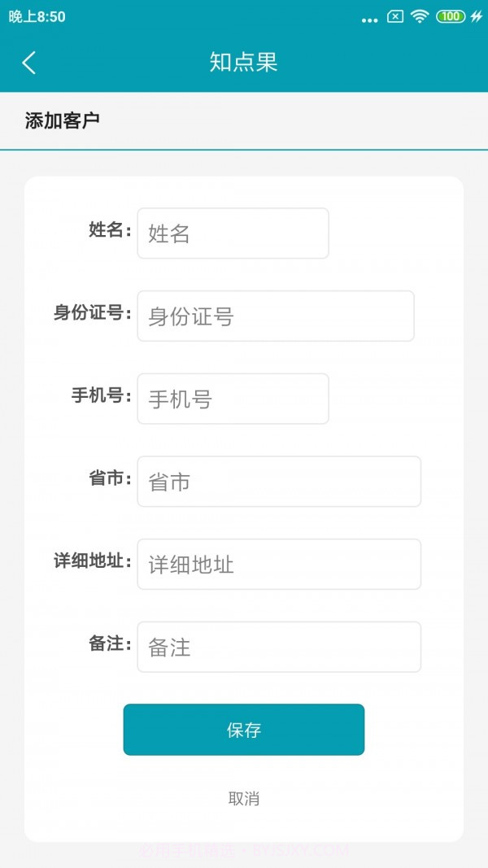
Task: Click the 手机号 phone number input field
Action: 233,399
